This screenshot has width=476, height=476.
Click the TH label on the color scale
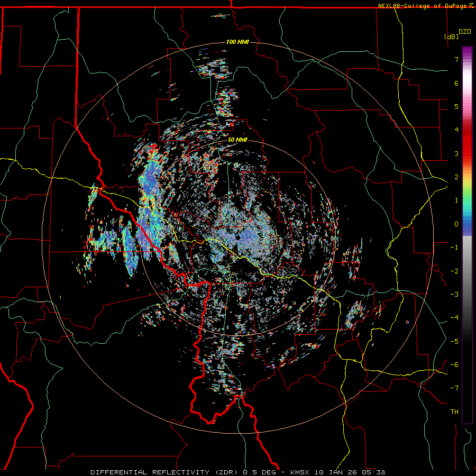[454, 411]
